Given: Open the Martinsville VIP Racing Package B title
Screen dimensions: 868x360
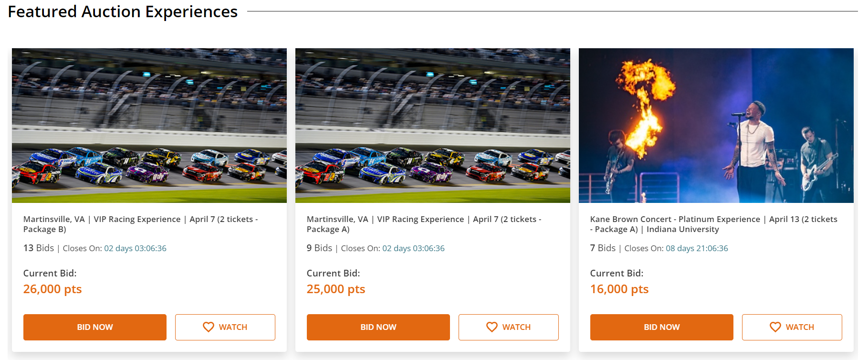Looking at the screenshot, I should point(140,224).
